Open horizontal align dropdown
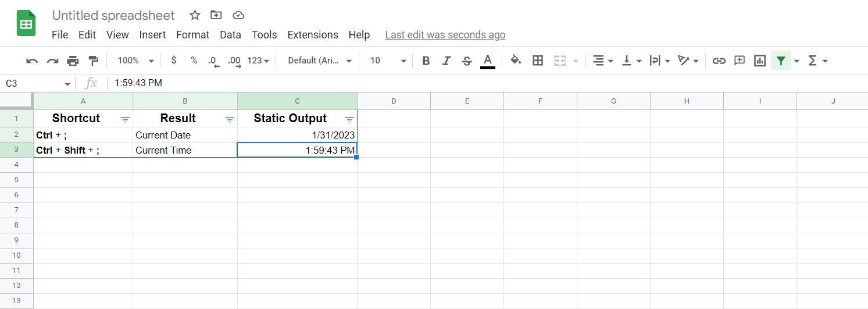This screenshot has height=309, width=868. point(603,61)
